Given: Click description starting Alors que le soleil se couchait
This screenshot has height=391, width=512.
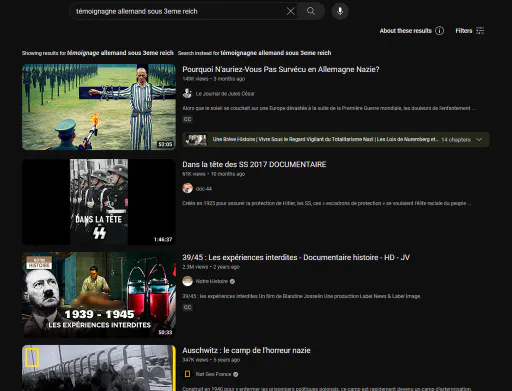Looking at the screenshot, I should coord(328,108).
